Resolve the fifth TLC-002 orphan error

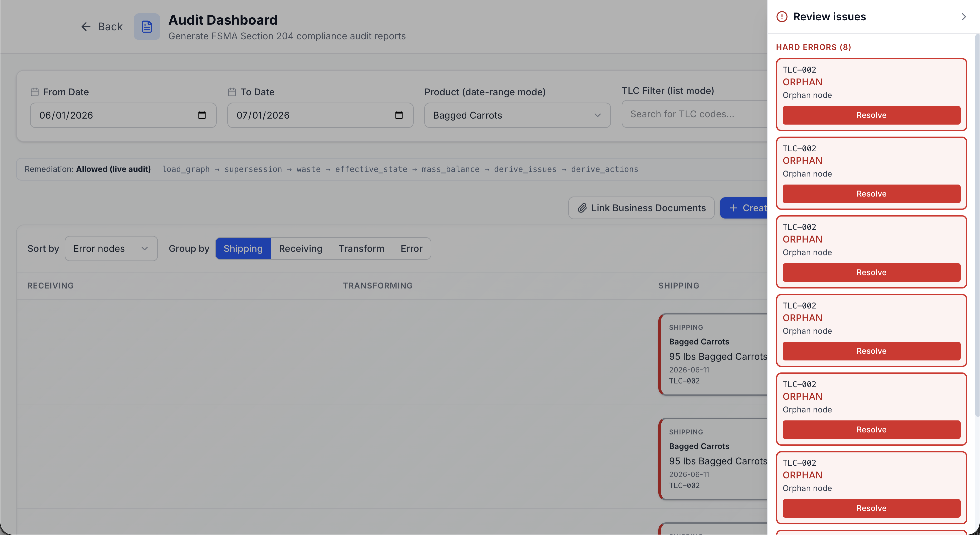(x=871, y=430)
